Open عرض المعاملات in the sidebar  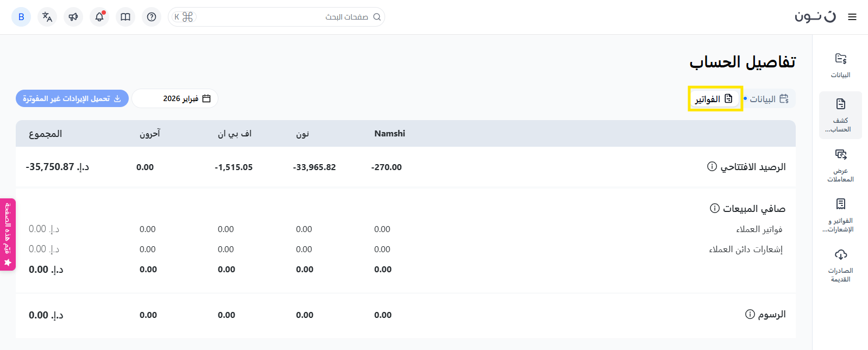pos(840,165)
